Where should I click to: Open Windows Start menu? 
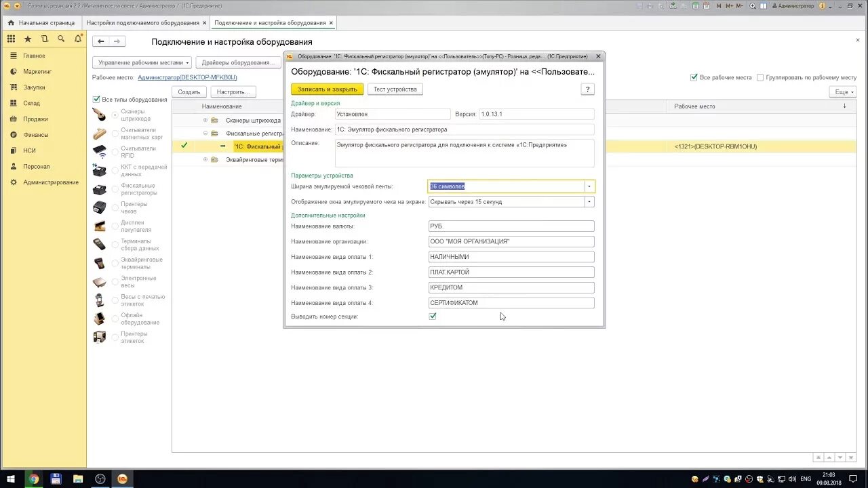click(x=11, y=479)
